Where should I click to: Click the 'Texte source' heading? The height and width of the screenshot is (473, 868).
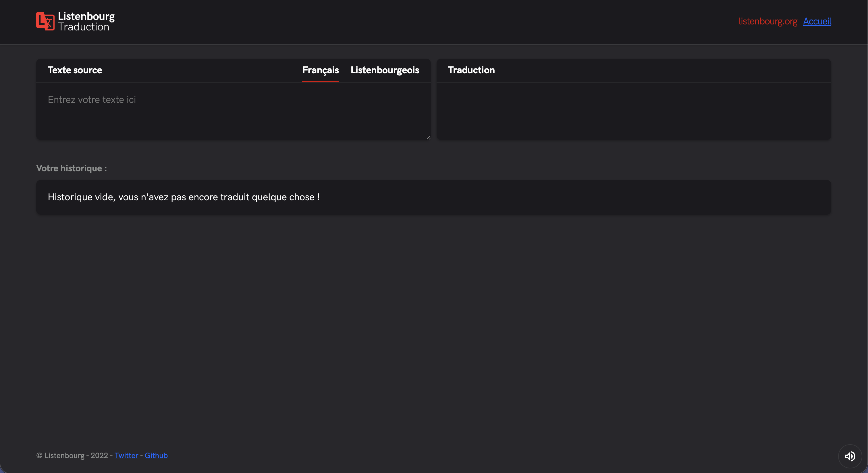[x=75, y=70]
